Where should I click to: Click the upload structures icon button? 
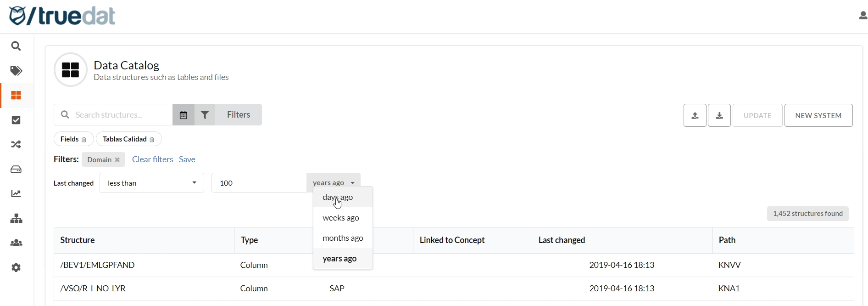(695, 116)
